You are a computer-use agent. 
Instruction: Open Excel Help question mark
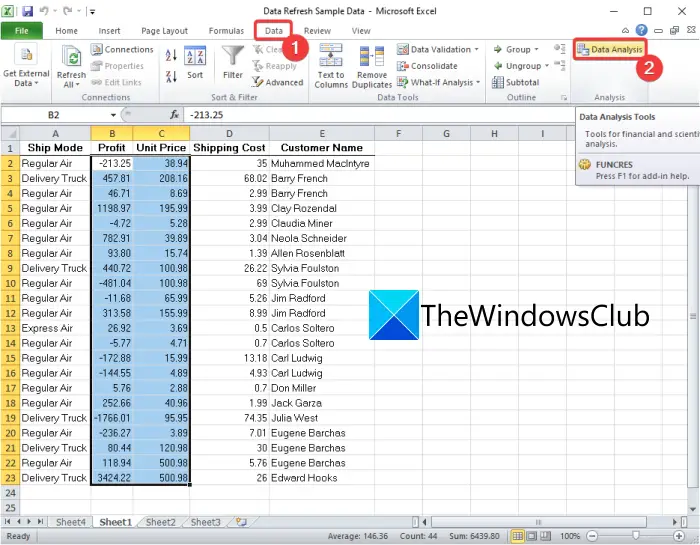point(642,30)
